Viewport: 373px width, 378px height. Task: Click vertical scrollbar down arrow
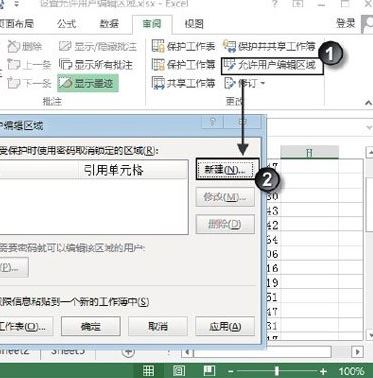coord(369,334)
